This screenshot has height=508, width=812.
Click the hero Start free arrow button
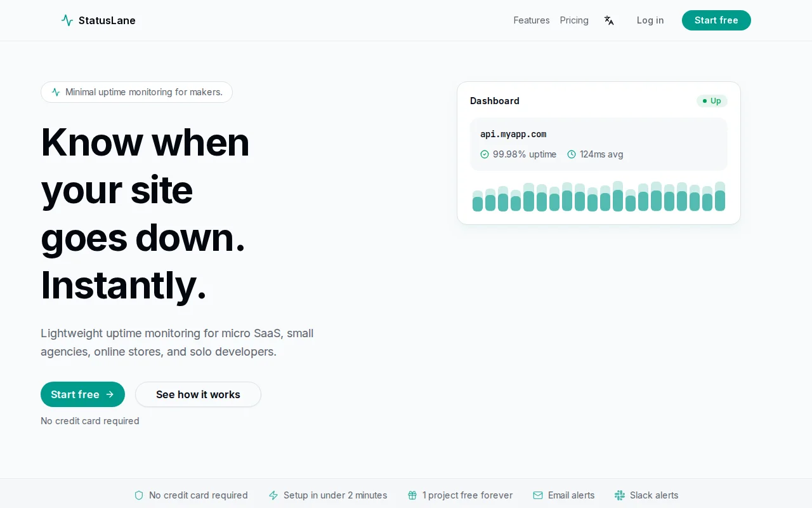coord(82,394)
